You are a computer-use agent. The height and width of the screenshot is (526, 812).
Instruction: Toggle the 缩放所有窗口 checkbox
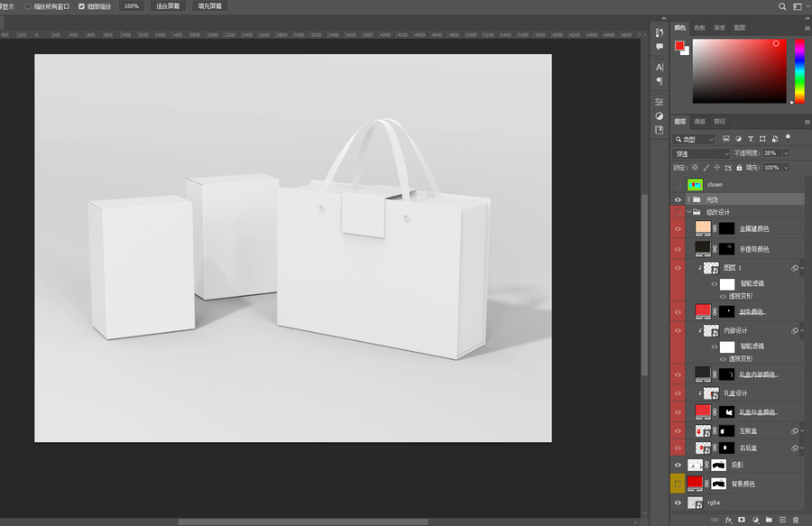(x=28, y=6)
